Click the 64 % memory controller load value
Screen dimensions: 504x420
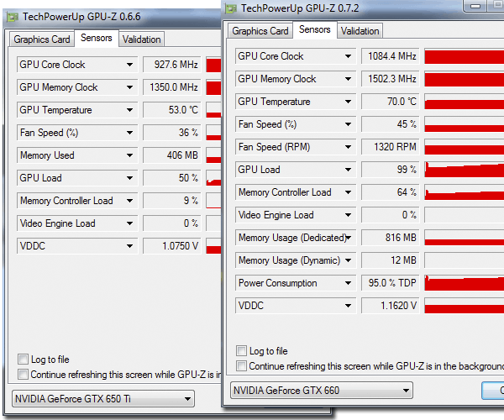point(391,192)
